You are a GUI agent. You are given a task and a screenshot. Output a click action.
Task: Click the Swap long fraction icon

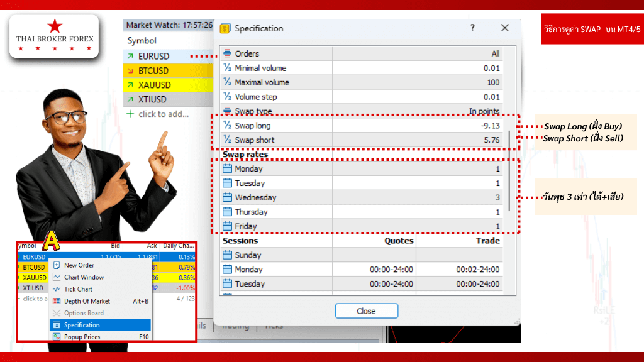pos(227,126)
